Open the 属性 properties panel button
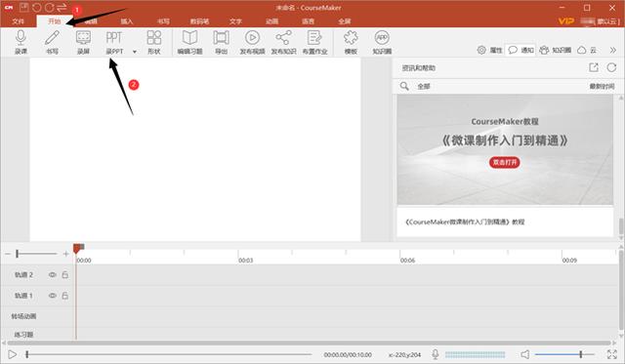This screenshot has height=364, width=625. [x=490, y=50]
